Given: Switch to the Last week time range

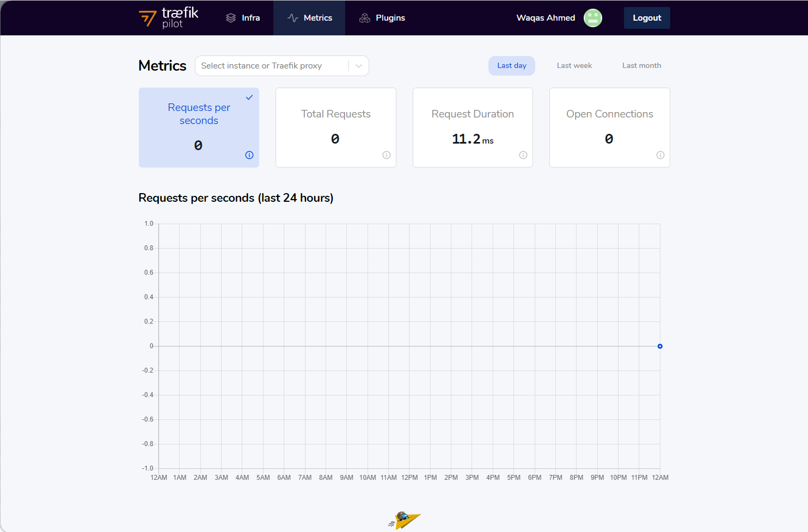Looking at the screenshot, I should tap(574, 65).
